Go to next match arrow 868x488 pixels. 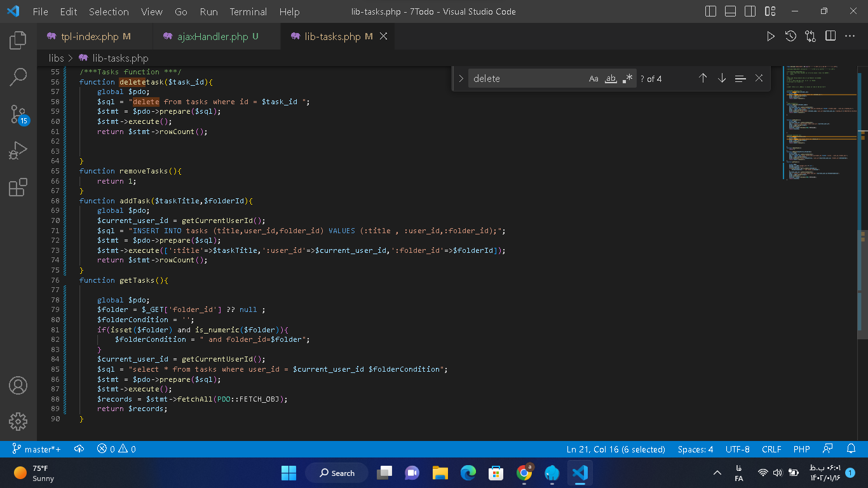[722, 78]
